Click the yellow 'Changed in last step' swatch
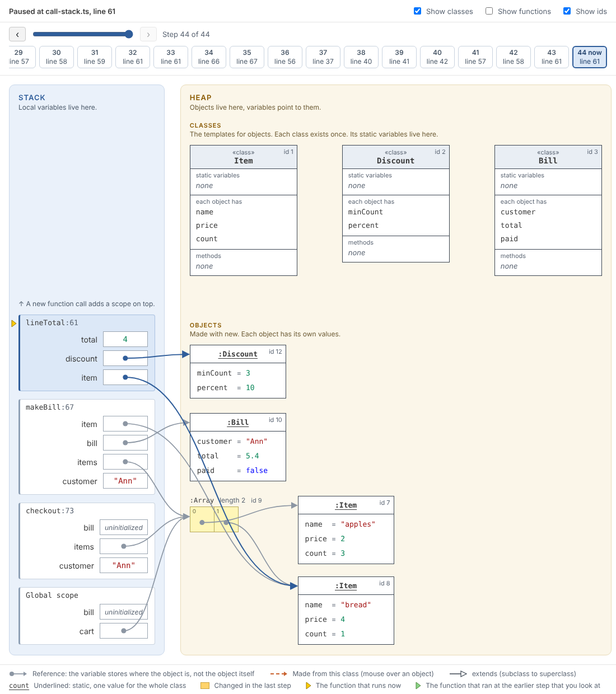The height and width of the screenshot is (694, 616). (205, 686)
